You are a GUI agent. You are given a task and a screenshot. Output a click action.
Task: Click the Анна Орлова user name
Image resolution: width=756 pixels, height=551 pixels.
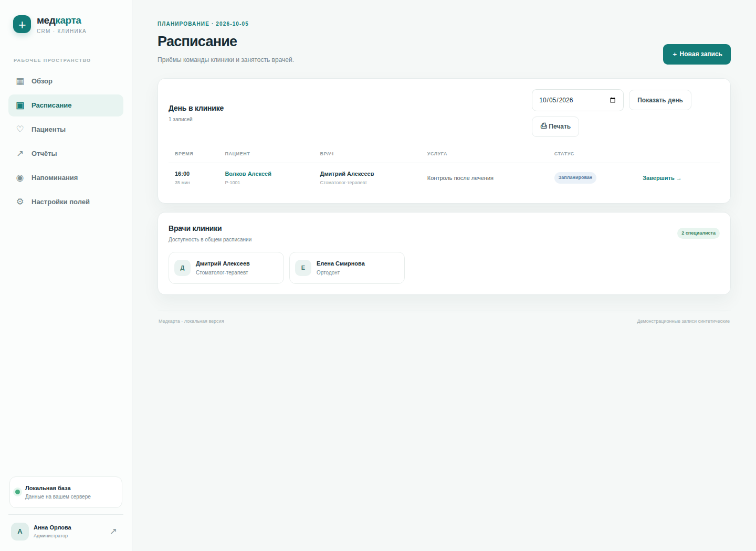coord(52,528)
